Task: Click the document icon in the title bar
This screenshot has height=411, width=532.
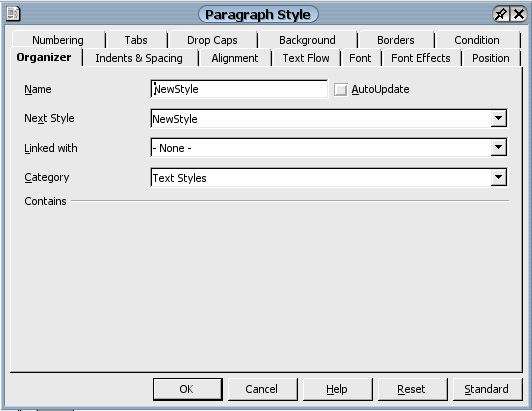Action: [x=13, y=14]
